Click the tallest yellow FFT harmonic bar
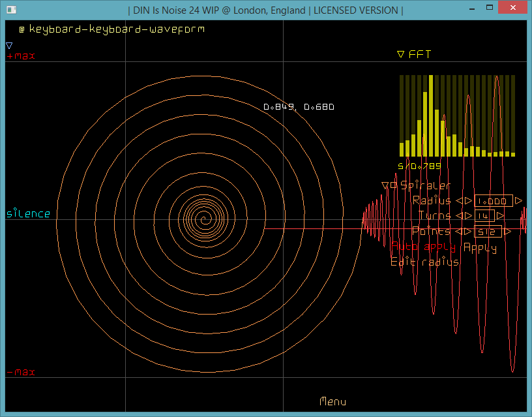 (432, 116)
